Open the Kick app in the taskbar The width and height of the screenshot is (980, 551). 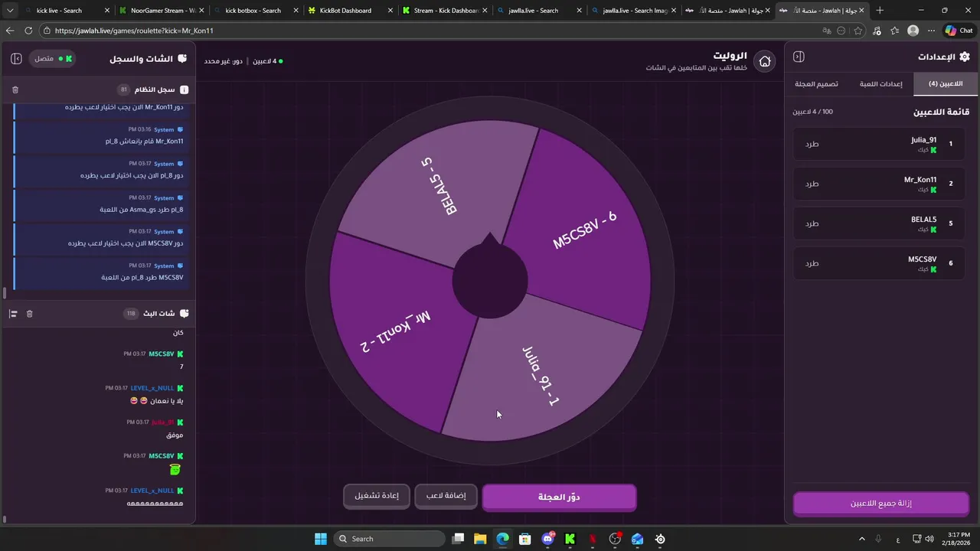[x=570, y=539]
